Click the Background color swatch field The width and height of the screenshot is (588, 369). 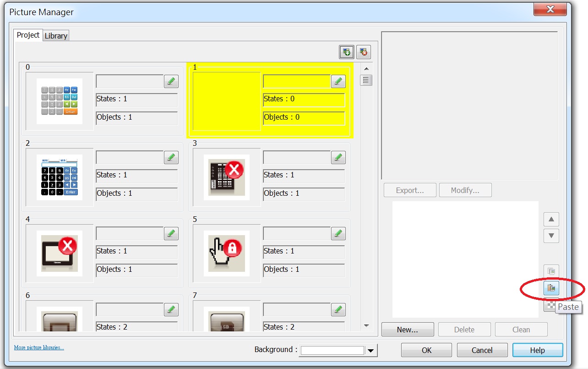coord(332,351)
